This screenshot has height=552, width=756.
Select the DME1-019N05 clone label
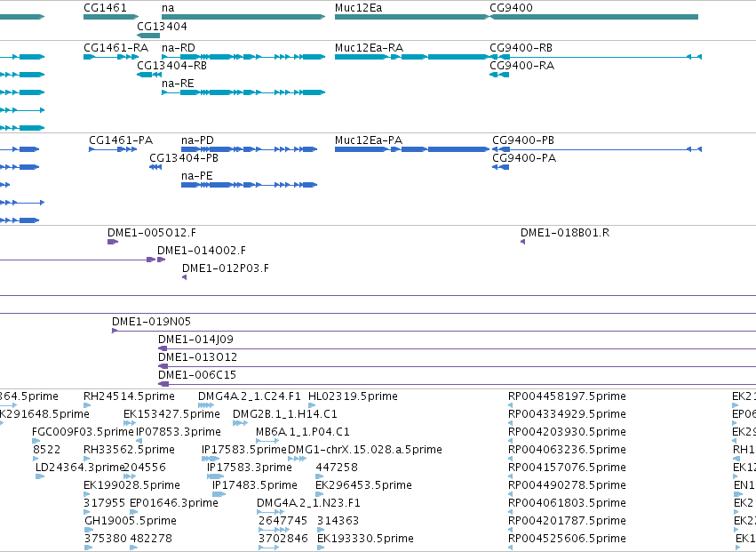click(x=151, y=322)
